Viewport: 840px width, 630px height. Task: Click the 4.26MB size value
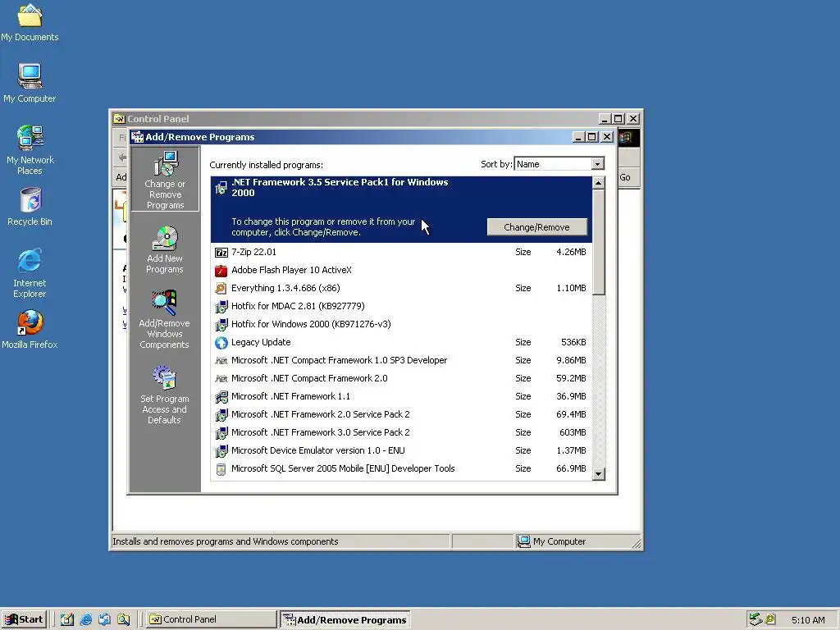pyautogui.click(x=571, y=253)
